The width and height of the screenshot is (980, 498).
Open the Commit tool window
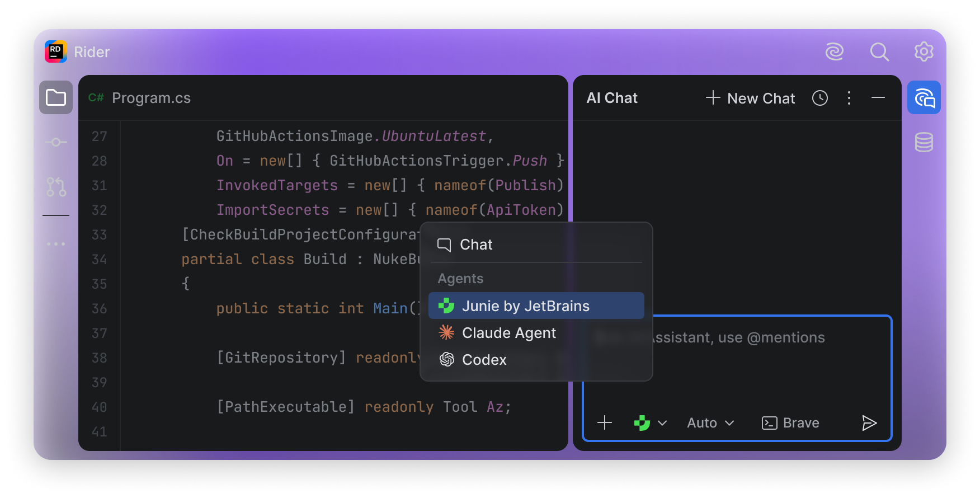click(56, 142)
